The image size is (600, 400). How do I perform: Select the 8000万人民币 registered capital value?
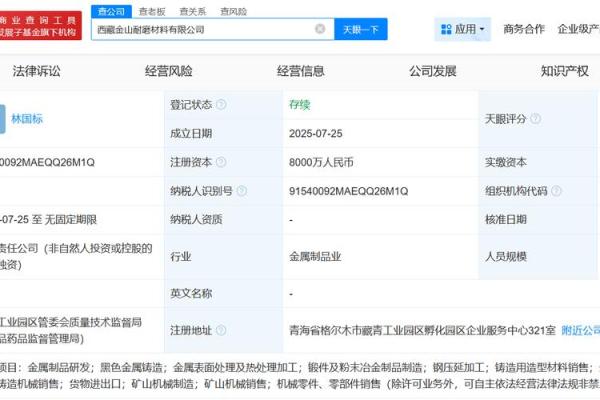tap(321, 162)
